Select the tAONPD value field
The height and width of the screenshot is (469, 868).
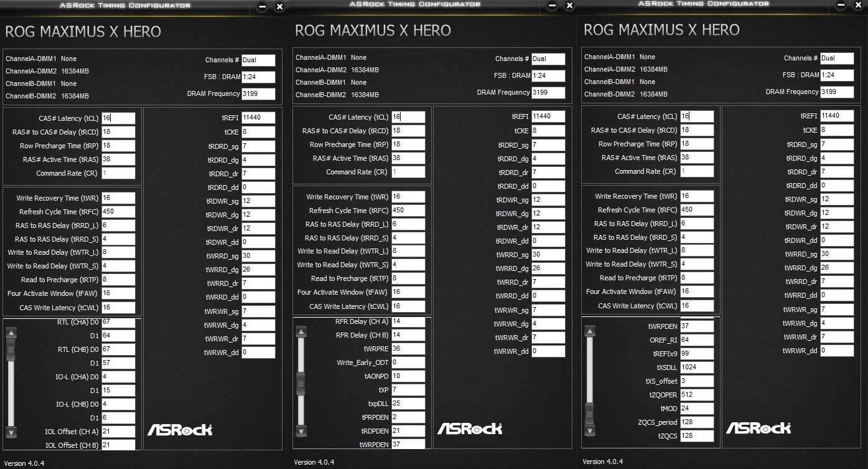click(x=408, y=376)
